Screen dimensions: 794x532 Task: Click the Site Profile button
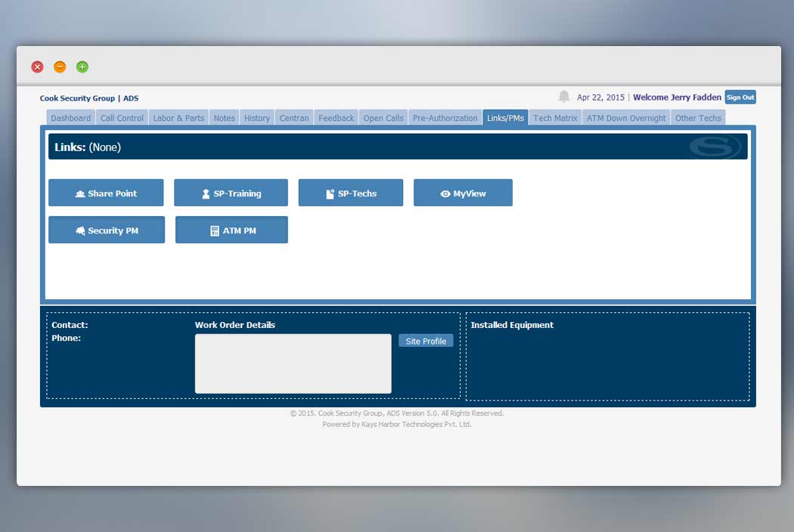[426, 341]
